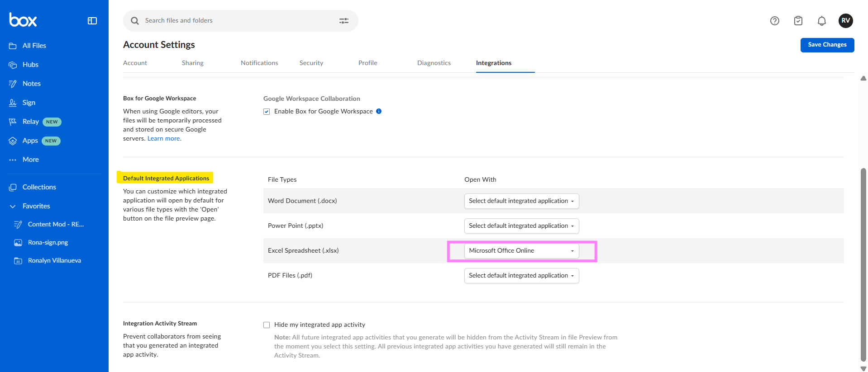Viewport: 868px width, 372px height.
Task: Switch to the Notifications tab
Action: (259, 63)
